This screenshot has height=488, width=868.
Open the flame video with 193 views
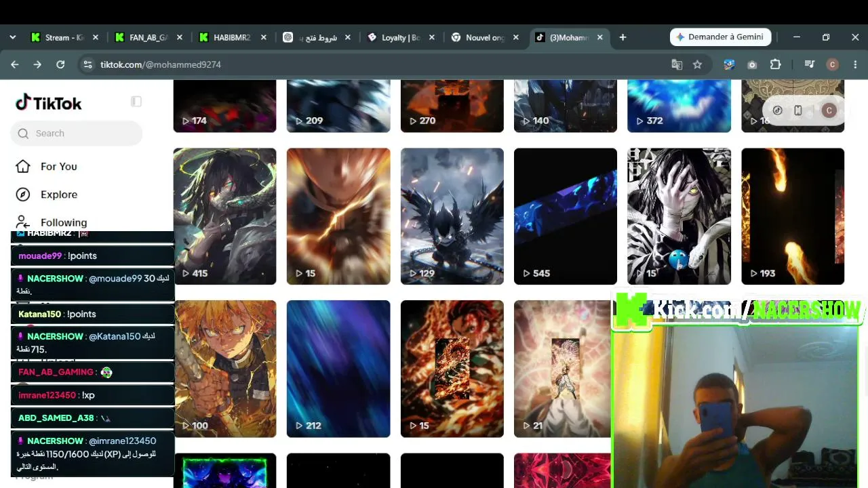pos(793,216)
